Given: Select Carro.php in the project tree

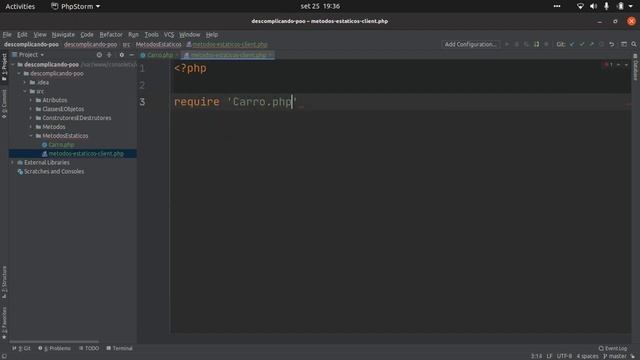Looking at the screenshot, I should [61, 144].
